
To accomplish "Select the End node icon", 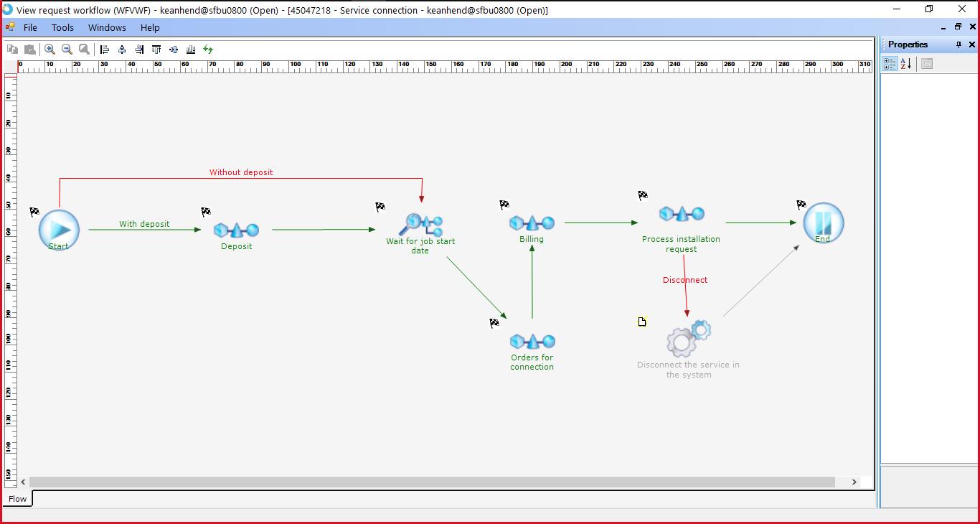I will coord(823,223).
